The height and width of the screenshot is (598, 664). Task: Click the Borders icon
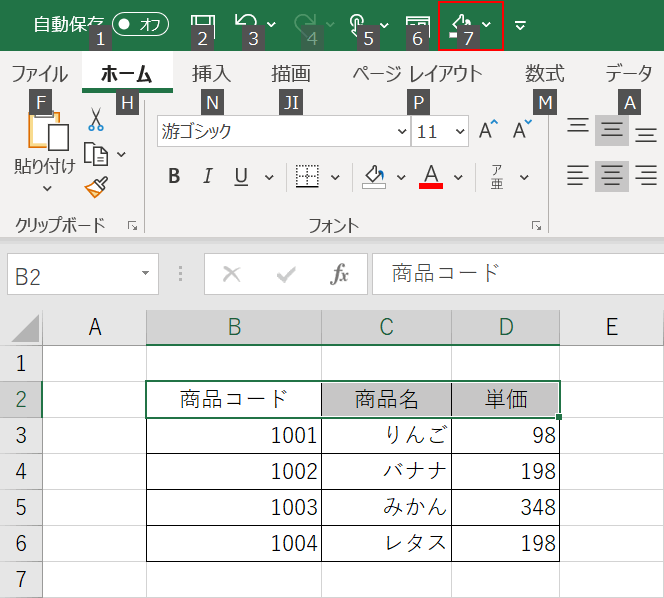click(x=307, y=176)
